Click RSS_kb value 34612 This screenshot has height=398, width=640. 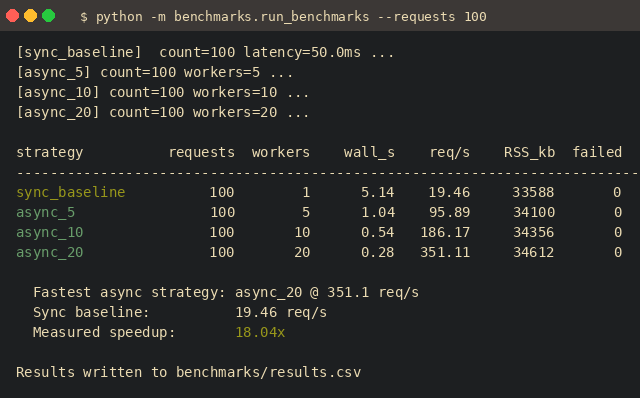tap(533, 252)
